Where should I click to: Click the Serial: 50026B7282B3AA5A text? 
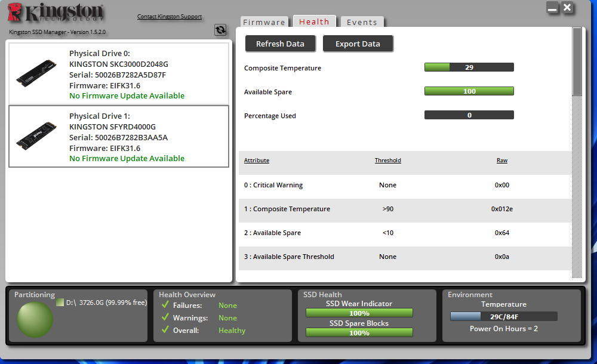click(x=118, y=137)
